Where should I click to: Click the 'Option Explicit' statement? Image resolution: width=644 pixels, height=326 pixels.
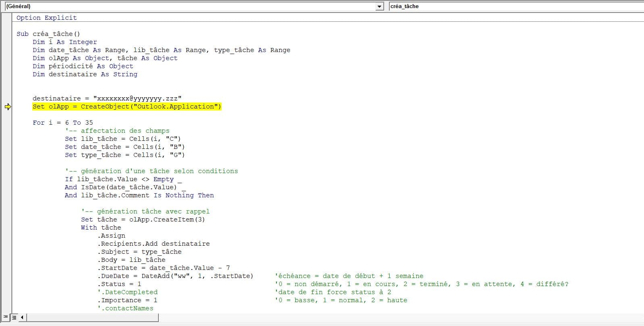coord(46,18)
